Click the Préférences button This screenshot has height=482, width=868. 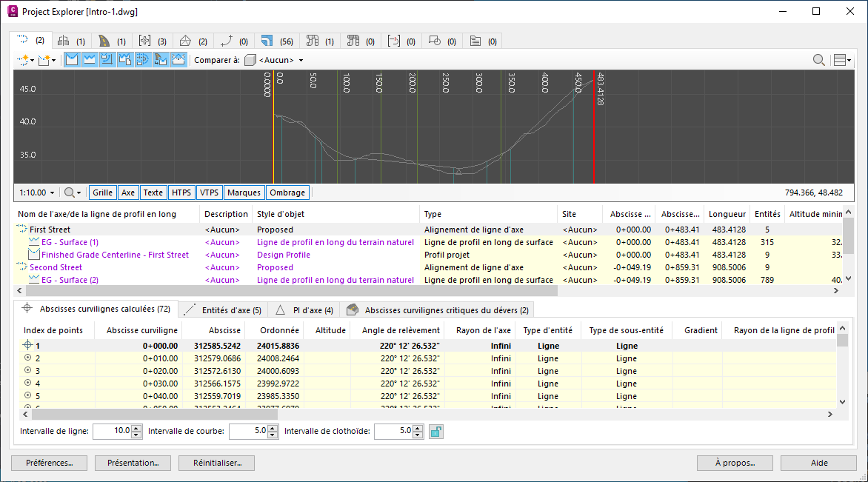click(48, 463)
